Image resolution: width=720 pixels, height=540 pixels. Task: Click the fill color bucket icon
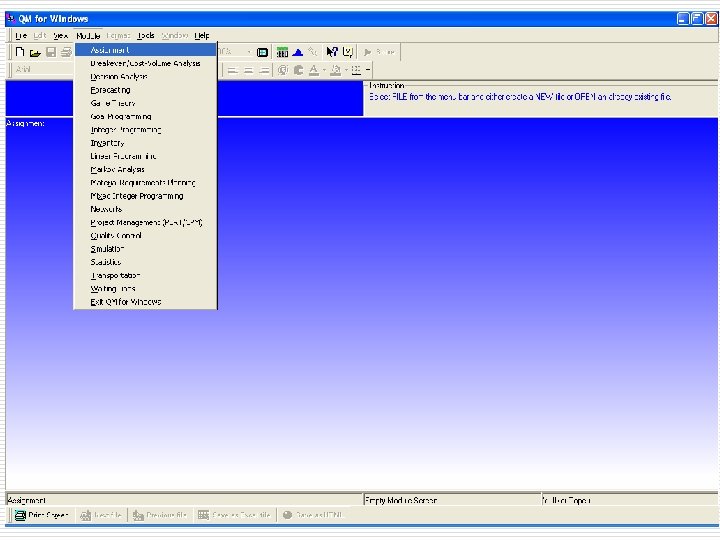coord(336,70)
